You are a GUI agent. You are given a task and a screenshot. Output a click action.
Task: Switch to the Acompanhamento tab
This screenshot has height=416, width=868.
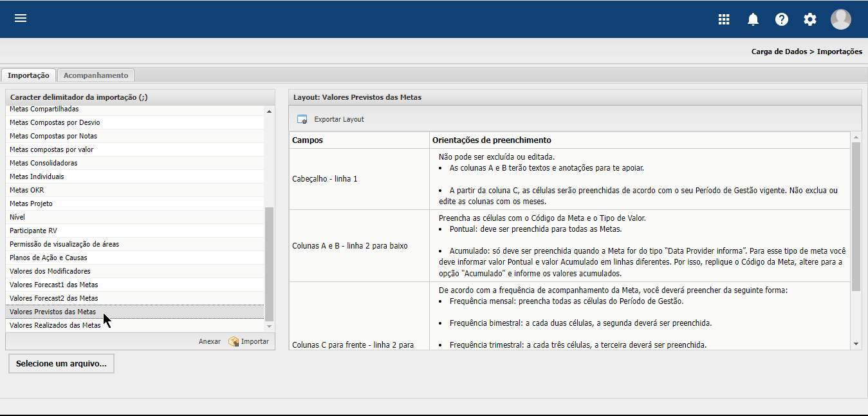tap(96, 75)
